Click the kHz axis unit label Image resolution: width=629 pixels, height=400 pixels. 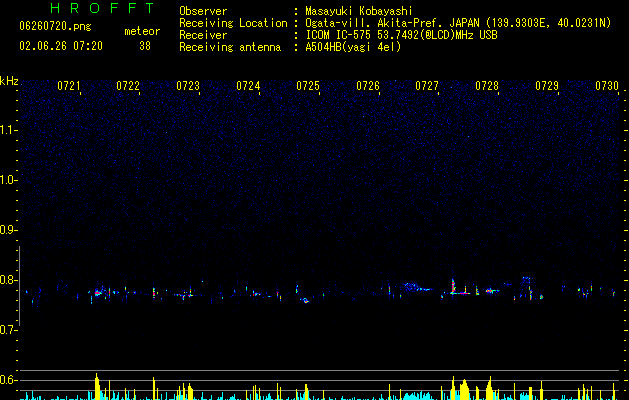click(9, 81)
